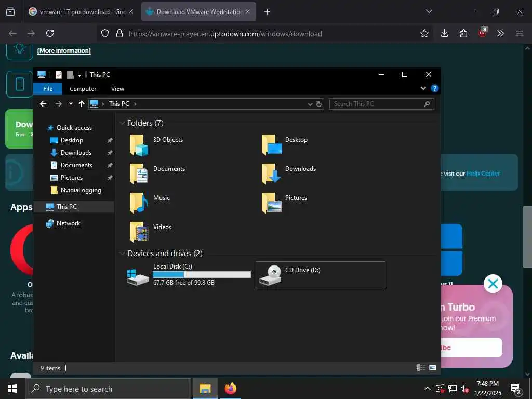Open the File ribbon tab
The image size is (532, 399).
pos(48,88)
